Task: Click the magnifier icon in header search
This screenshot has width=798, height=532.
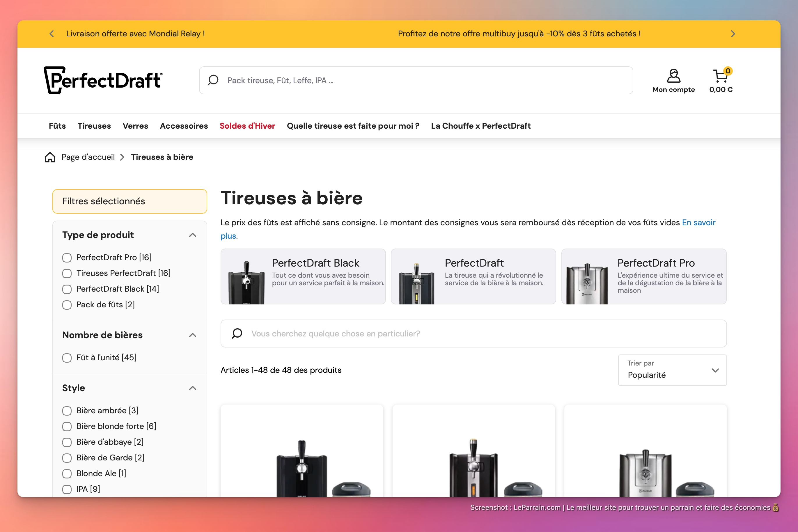Action: (213, 80)
